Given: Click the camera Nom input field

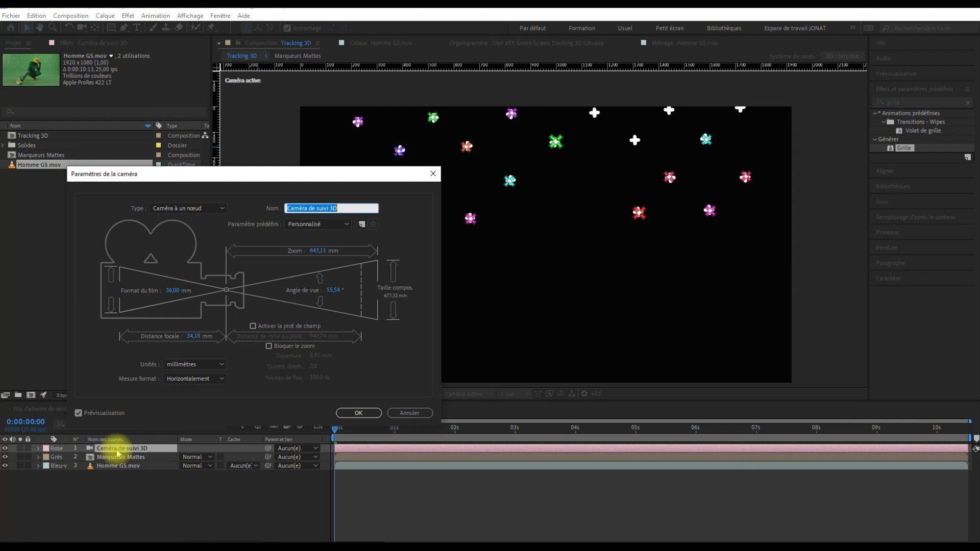Looking at the screenshot, I should point(331,208).
